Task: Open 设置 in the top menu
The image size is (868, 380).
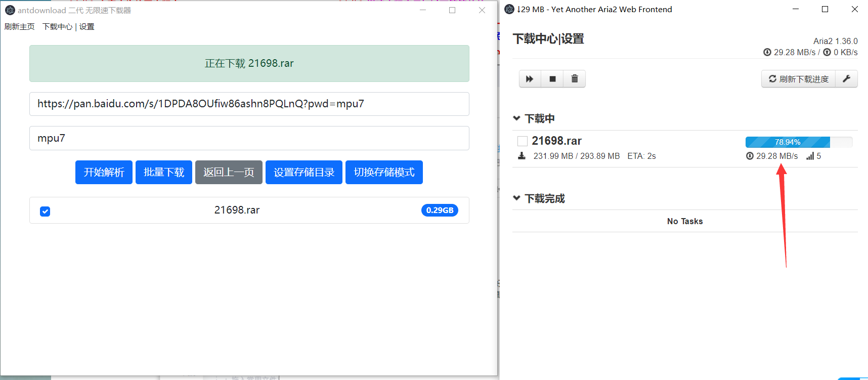Action: pyautogui.click(x=86, y=27)
